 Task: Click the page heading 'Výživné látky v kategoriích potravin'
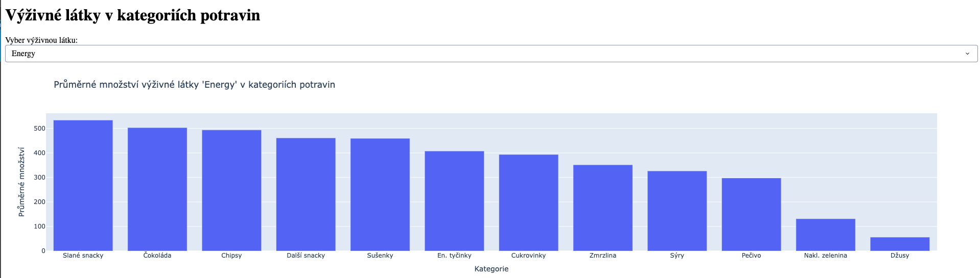(x=133, y=15)
